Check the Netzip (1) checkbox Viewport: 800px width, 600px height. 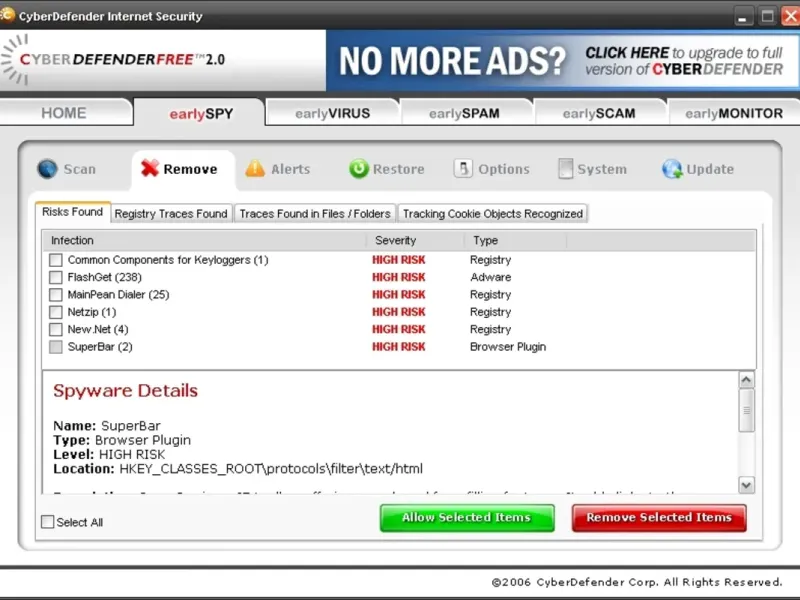(x=56, y=312)
